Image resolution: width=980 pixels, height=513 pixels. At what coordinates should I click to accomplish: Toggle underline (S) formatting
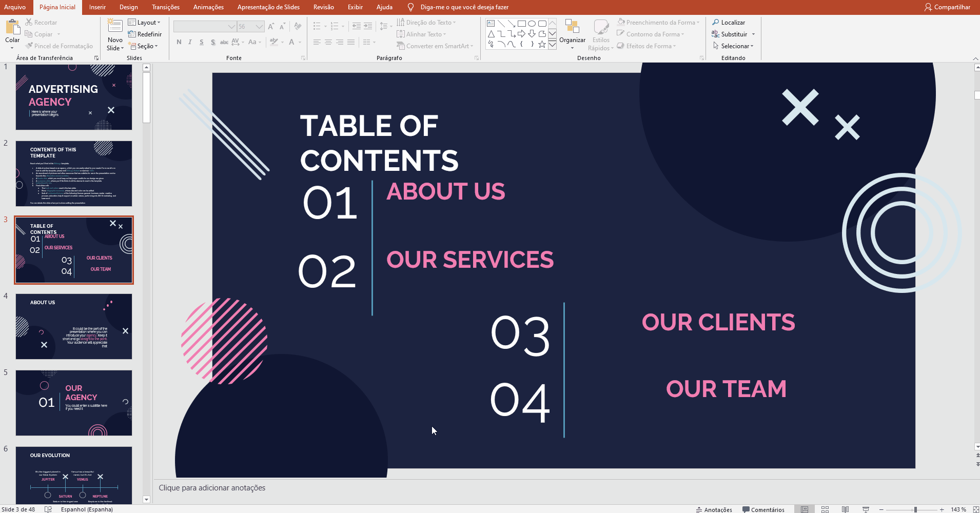(202, 42)
